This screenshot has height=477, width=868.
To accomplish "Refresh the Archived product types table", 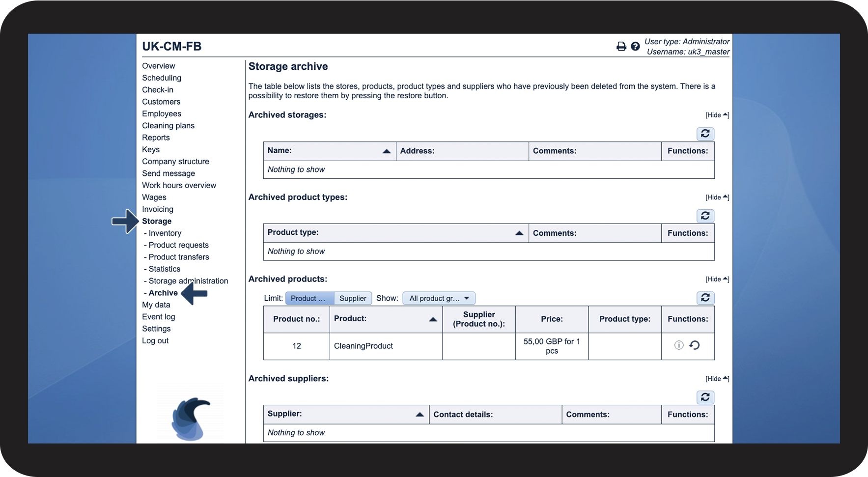I will pos(705,216).
